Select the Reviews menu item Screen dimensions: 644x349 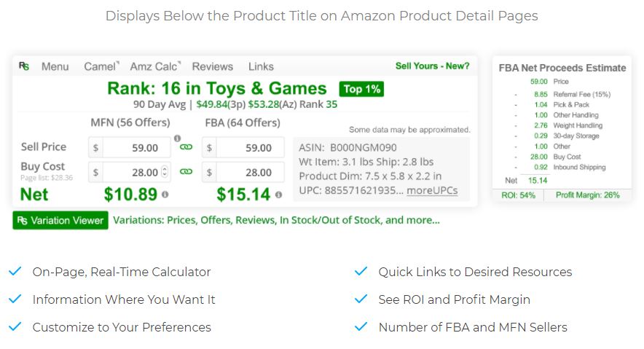[x=212, y=66]
